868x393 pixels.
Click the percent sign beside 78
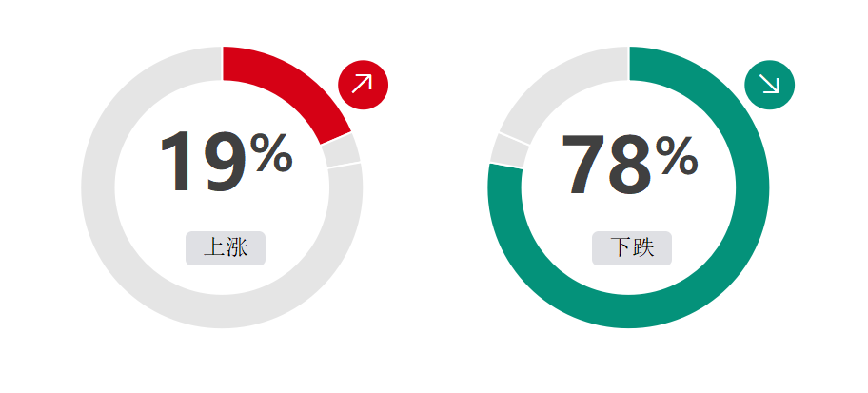tap(677, 155)
